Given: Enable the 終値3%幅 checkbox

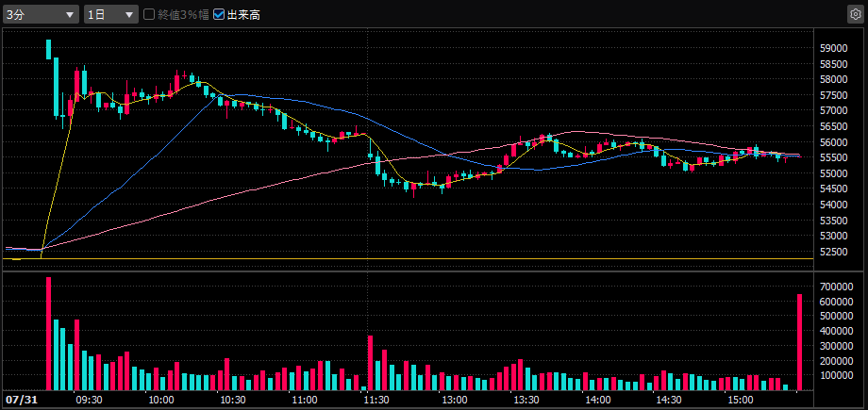Looking at the screenshot, I should coord(149,15).
